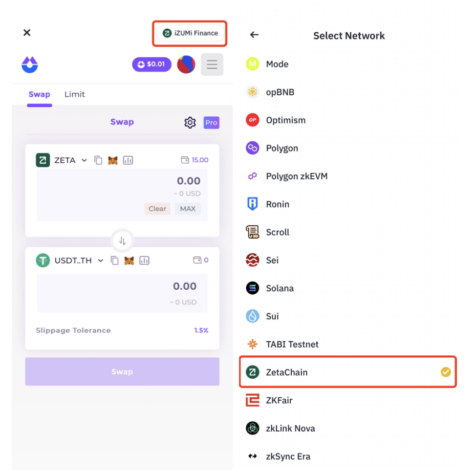Toggle Pro mode
Viewport: 476px width, 474px height.
(211, 123)
